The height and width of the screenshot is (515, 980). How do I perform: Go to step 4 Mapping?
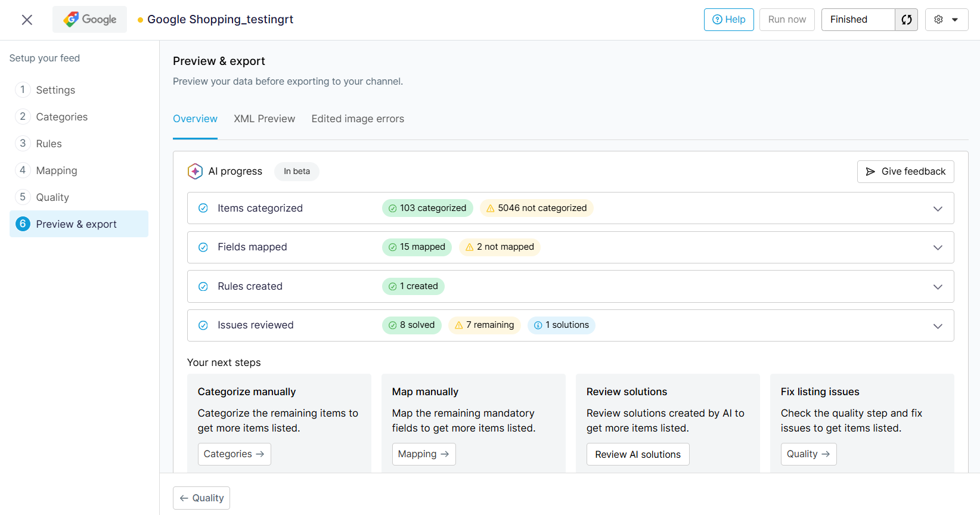pyautogui.click(x=79, y=170)
